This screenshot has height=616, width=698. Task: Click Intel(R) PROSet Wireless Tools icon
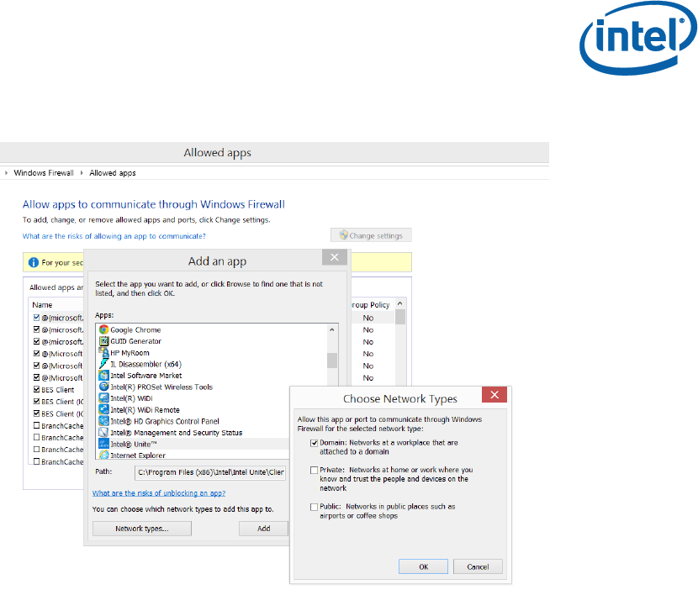(x=103, y=387)
